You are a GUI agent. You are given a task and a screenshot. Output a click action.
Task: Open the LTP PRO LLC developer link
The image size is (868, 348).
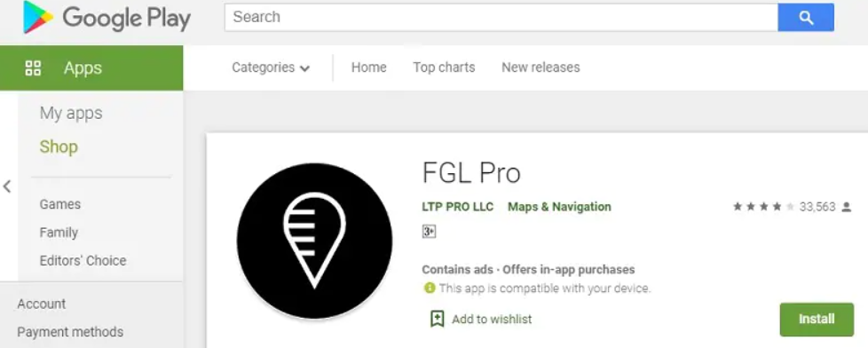457,207
